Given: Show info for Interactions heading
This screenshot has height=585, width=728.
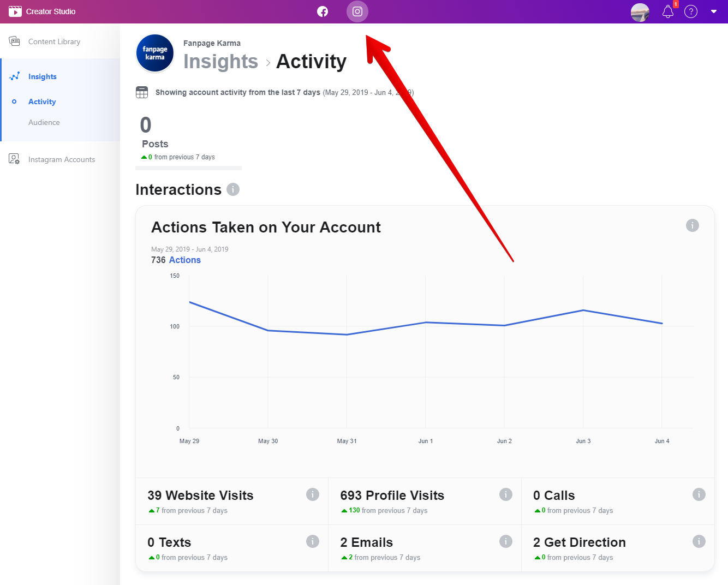Looking at the screenshot, I should 233,189.
